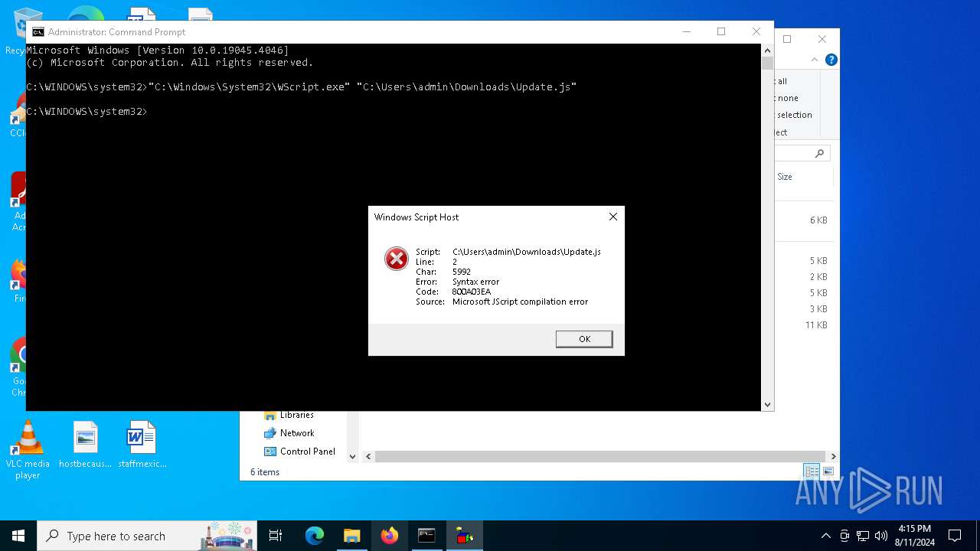
Task: Click the taskbar search box
Action: [147, 536]
